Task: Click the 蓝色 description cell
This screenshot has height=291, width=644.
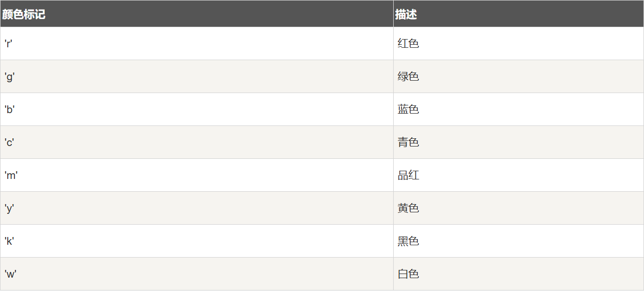Action: click(x=409, y=110)
